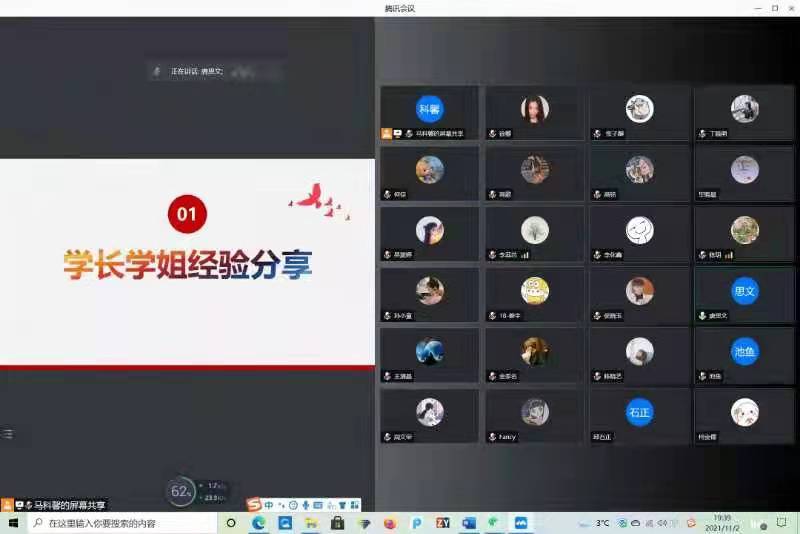Viewport: 800px width, 534px height.
Task: Open the Tencent Meeting taskbar icon
Action: (x=521, y=523)
